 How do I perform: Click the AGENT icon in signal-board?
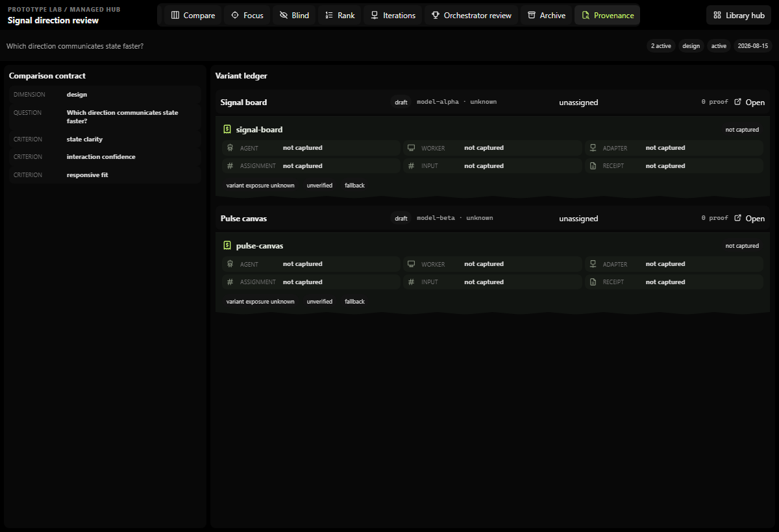pyautogui.click(x=230, y=148)
